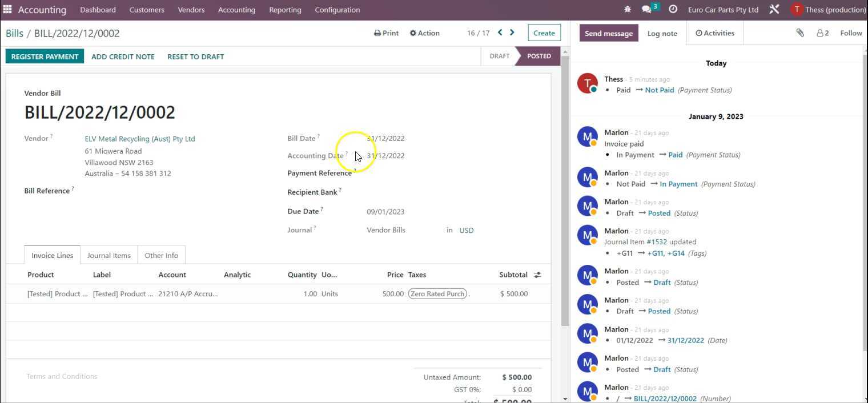The width and height of the screenshot is (868, 403).
Task: View the 2 followers of this bill
Action: pyautogui.click(x=822, y=33)
